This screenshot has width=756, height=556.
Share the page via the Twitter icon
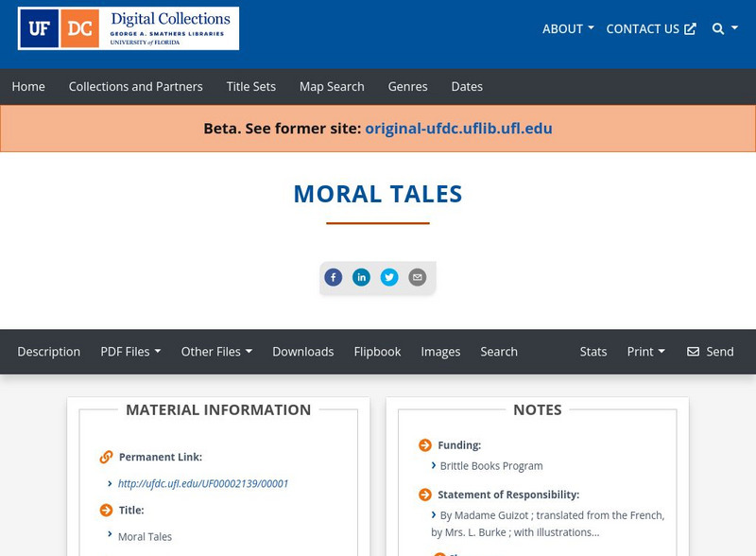point(390,277)
